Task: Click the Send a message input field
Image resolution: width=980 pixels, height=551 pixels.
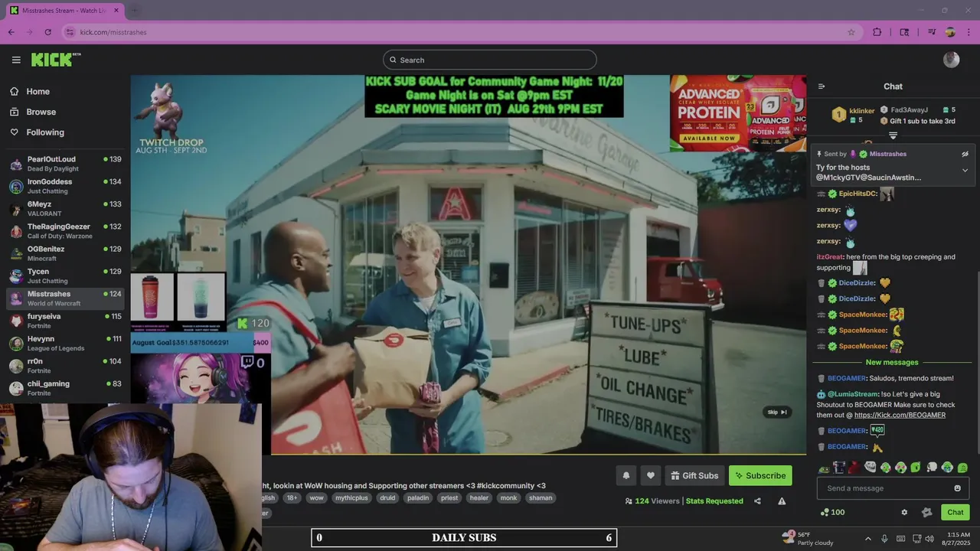Action: pos(893,488)
